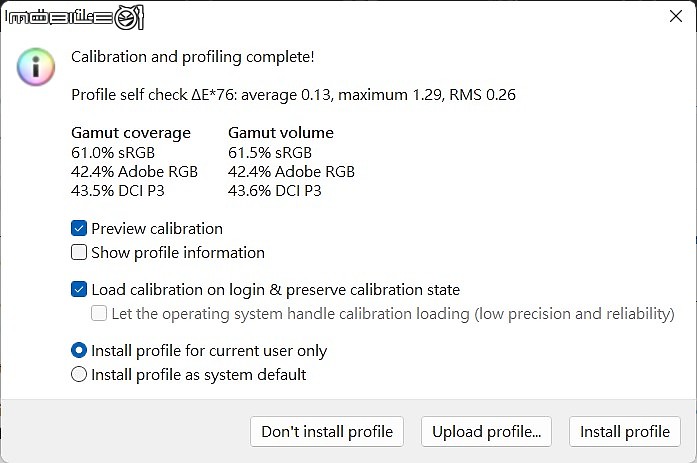Click the Install profile button
This screenshot has width=697, height=463.
(625, 431)
